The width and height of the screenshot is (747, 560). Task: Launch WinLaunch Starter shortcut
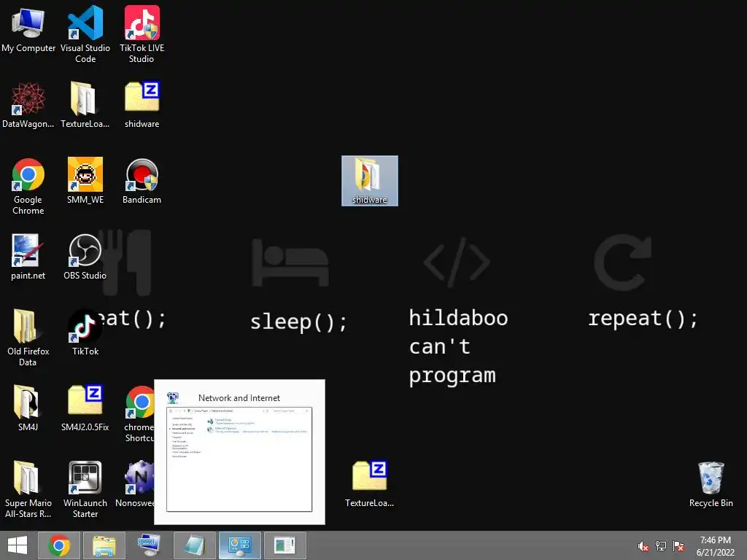(x=85, y=489)
